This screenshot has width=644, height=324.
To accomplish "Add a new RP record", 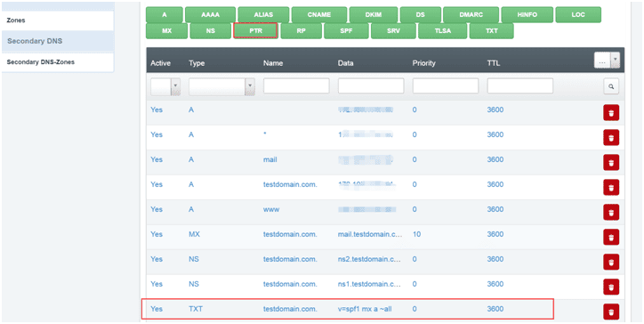I will pyautogui.click(x=301, y=31).
